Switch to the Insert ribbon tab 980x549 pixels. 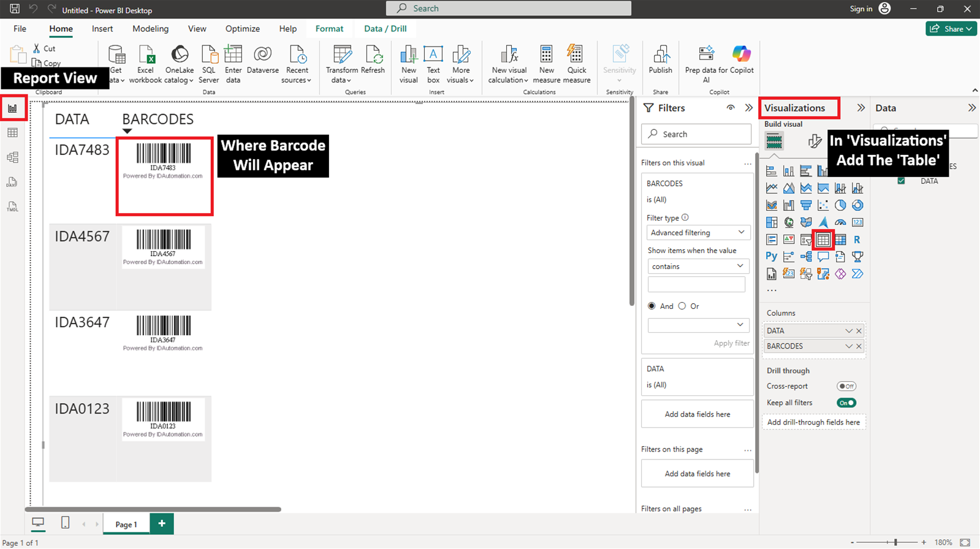pos(102,29)
